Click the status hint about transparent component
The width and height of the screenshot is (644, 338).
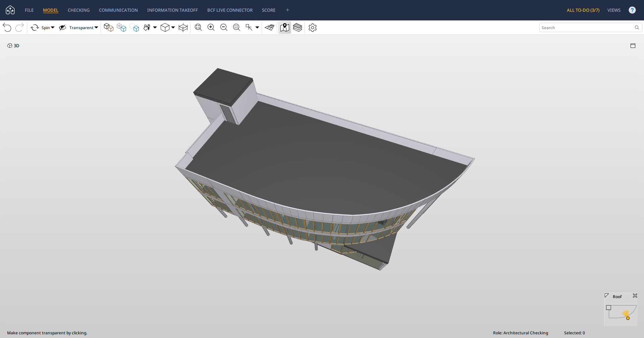(x=47, y=333)
